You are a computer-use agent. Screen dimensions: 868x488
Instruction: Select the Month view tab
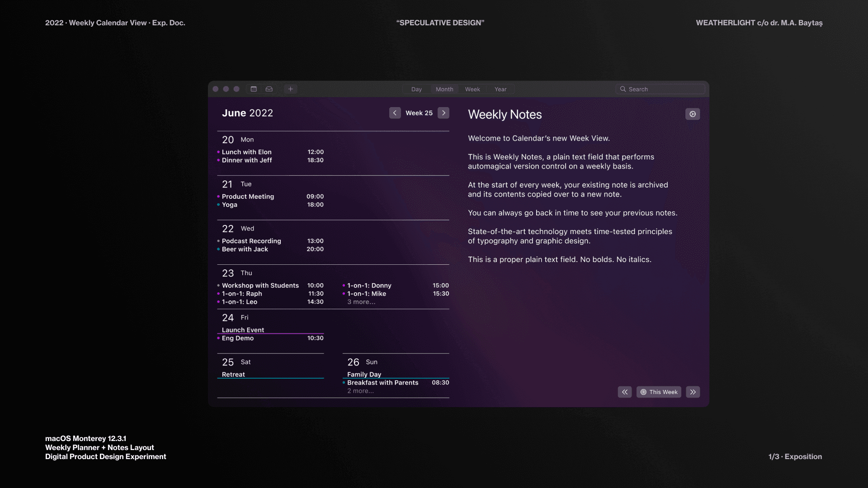coord(444,89)
